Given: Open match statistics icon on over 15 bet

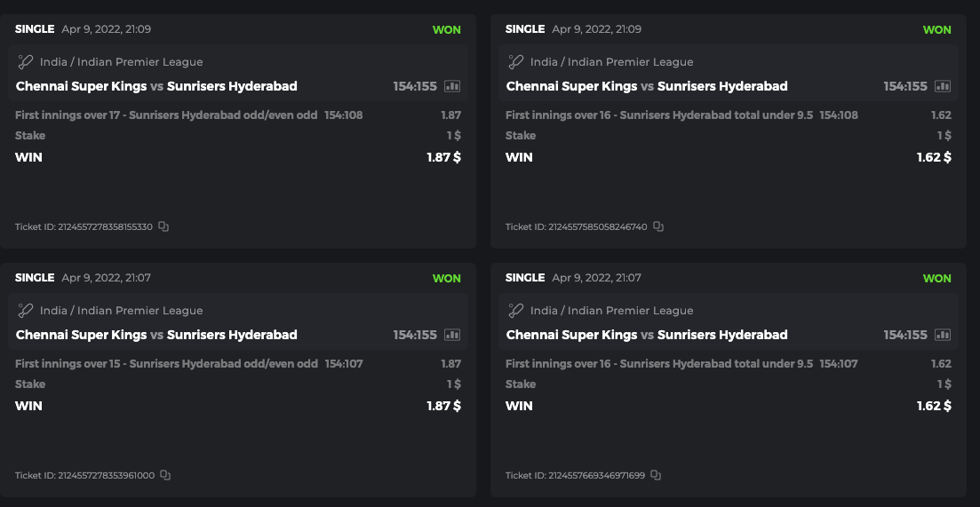Looking at the screenshot, I should [452, 335].
